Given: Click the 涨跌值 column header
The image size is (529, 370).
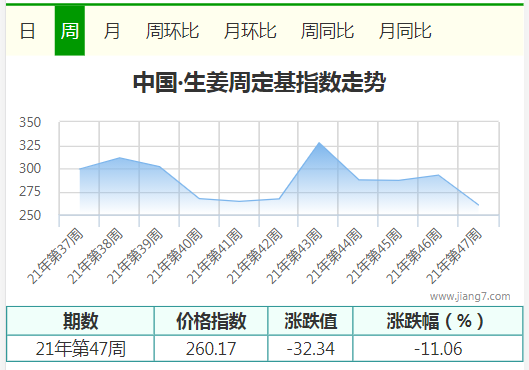Looking at the screenshot, I should [x=310, y=321].
